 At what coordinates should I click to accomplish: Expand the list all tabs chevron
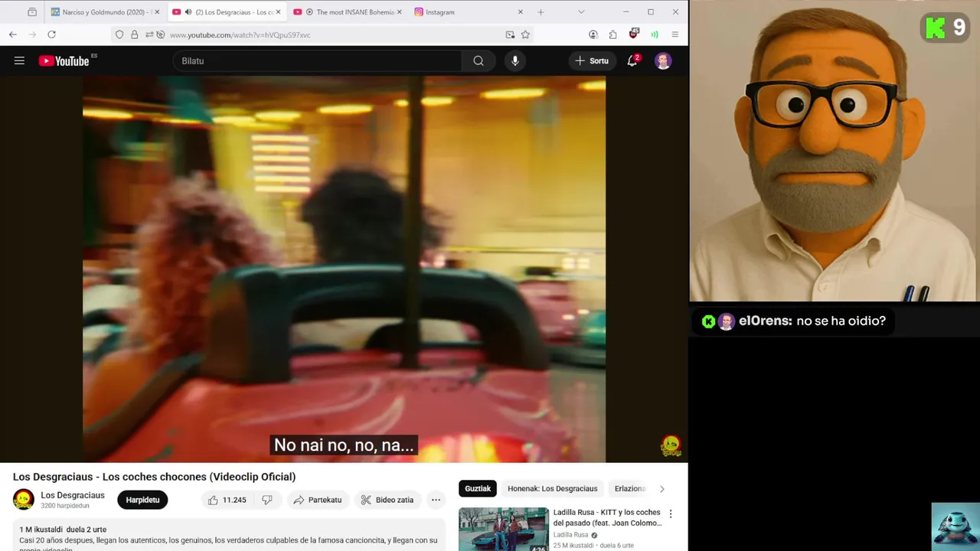581,12
